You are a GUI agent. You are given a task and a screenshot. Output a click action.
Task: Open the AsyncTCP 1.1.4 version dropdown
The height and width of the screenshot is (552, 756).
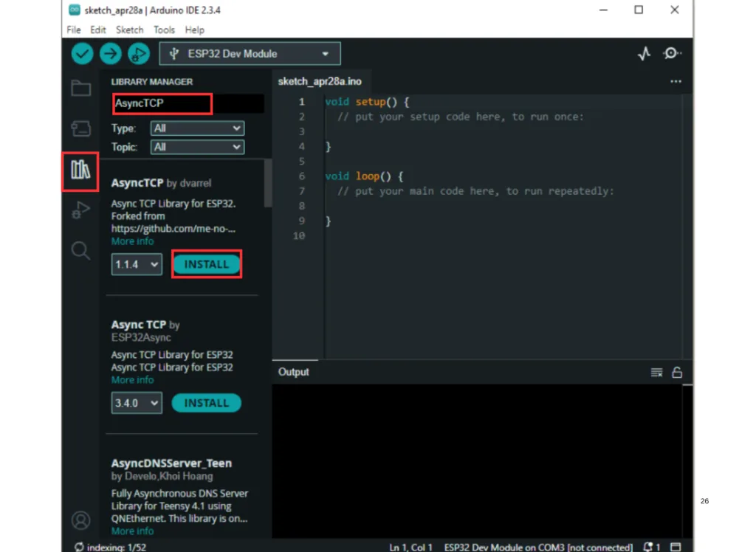pos(137,264)
